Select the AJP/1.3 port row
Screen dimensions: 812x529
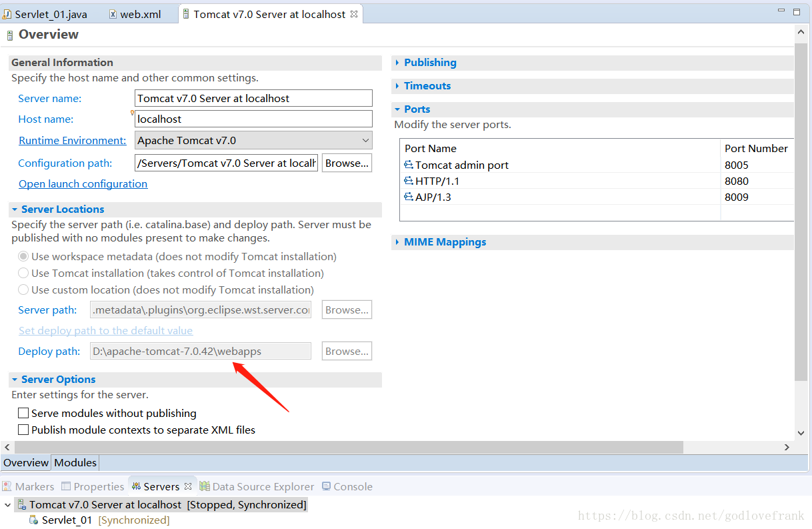coord(597,197)
